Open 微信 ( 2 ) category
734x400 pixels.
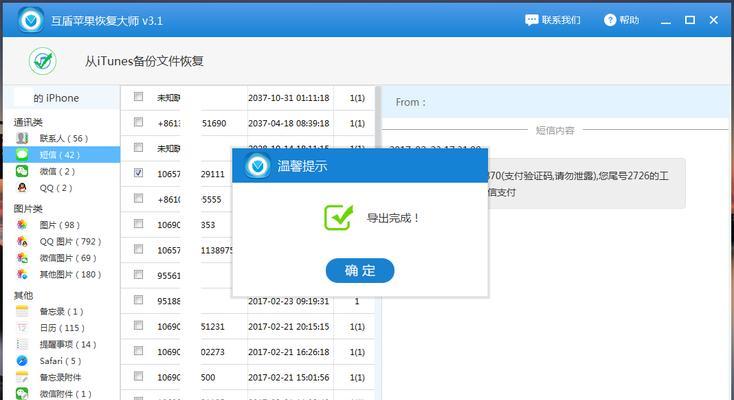tap(57, 171)
